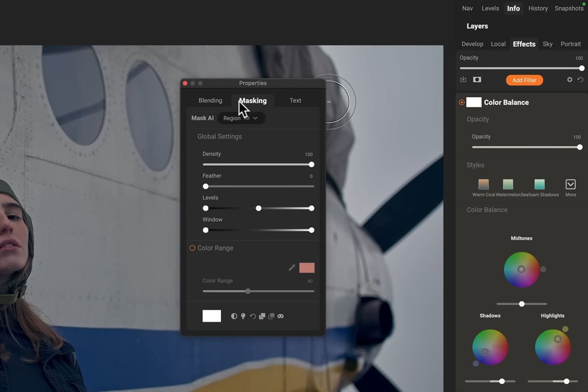Switch to the Masking tab

pyautogui.click(x=253, y=100)
